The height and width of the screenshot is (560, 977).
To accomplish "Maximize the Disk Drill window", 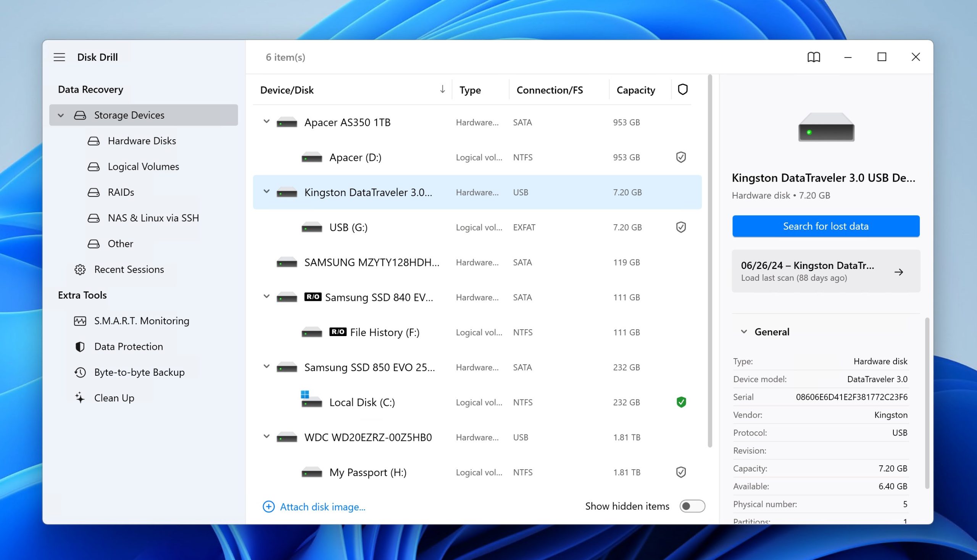I will pos(881,57).
